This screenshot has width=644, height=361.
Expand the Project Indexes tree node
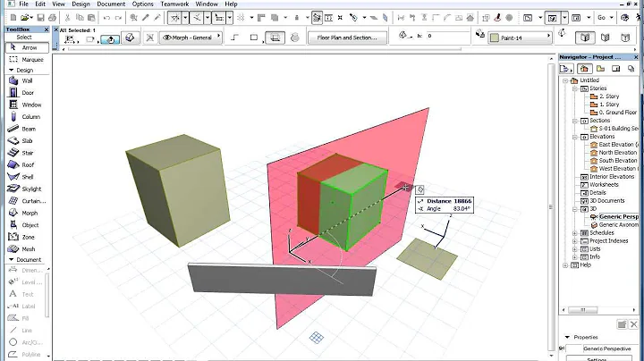tap(575, 241)
